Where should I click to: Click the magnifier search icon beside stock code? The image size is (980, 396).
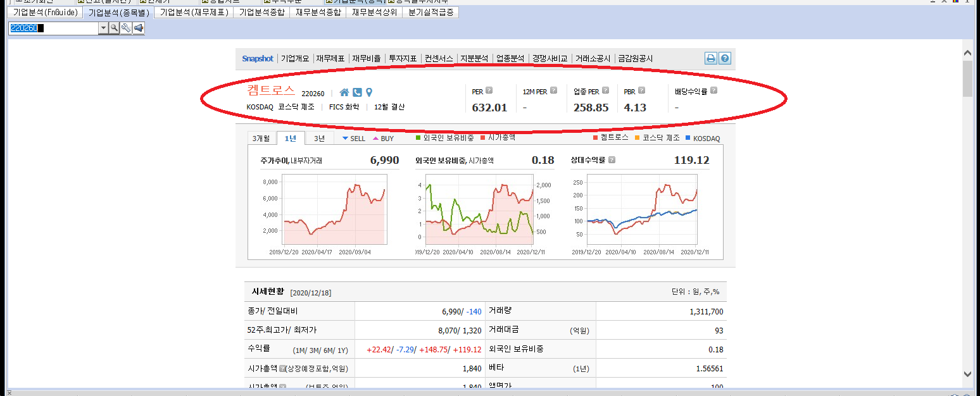114,28
